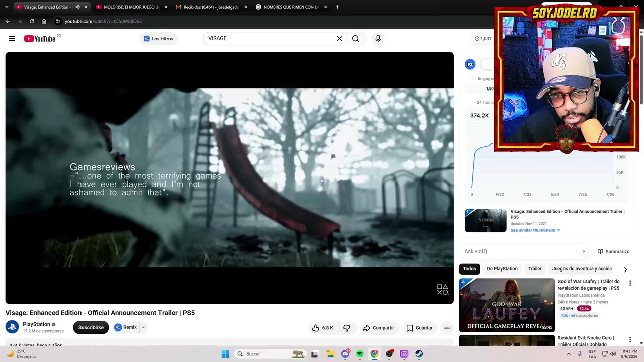Open the YouTube hamburger guide menu
Image resolution: width=644 pixels, height=362 pixels.
pyautogui.click(x=12, y=39)
